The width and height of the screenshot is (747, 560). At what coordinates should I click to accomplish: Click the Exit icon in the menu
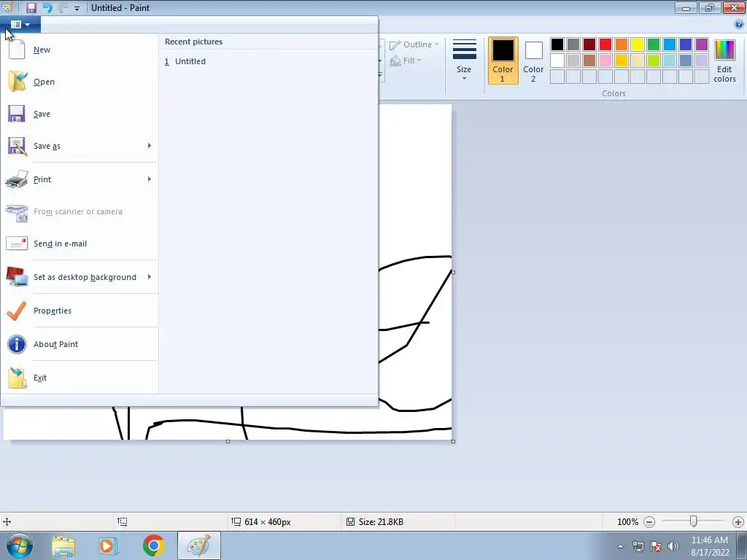coord(18,378)
